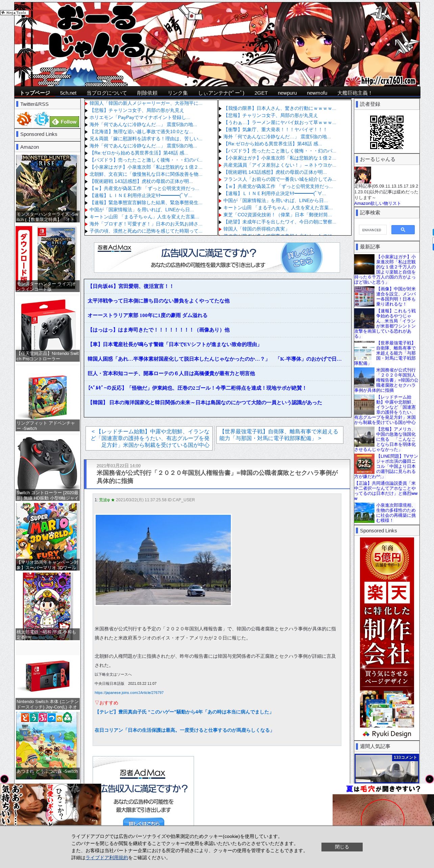
Task: Open 当ブログについて menu item
Action: pos(106,93)
